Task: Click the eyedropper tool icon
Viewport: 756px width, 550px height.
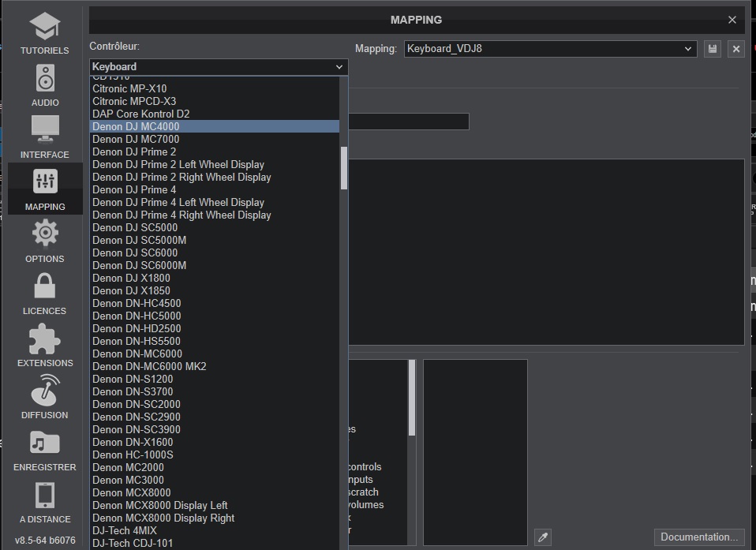Action: tap(543, 537)
